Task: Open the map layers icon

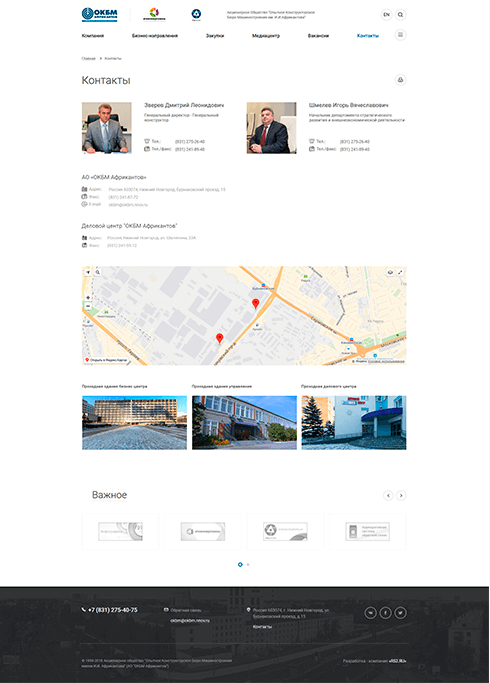Action: 390,272
